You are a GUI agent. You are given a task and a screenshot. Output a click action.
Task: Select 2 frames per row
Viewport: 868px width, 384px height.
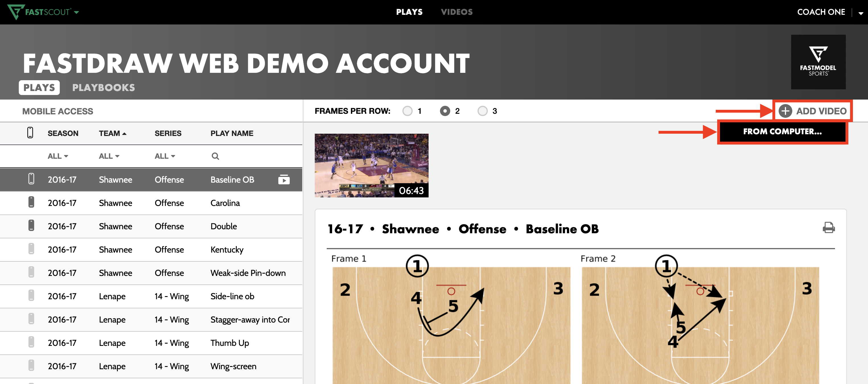445,111
